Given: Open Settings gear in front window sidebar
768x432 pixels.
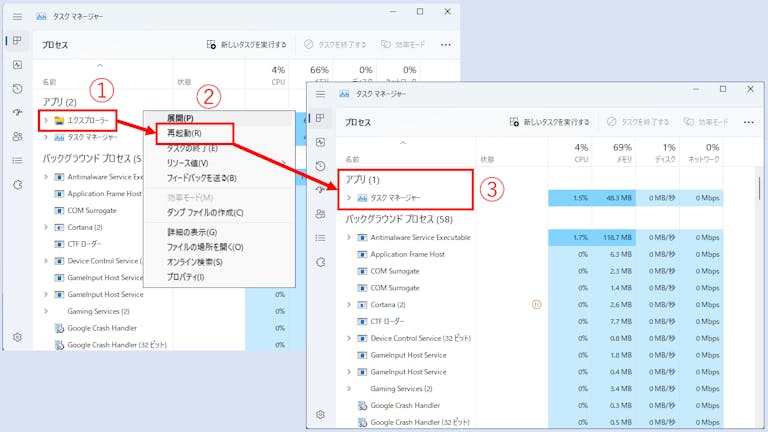Looking at the screenshot, I should coord(320,415).
